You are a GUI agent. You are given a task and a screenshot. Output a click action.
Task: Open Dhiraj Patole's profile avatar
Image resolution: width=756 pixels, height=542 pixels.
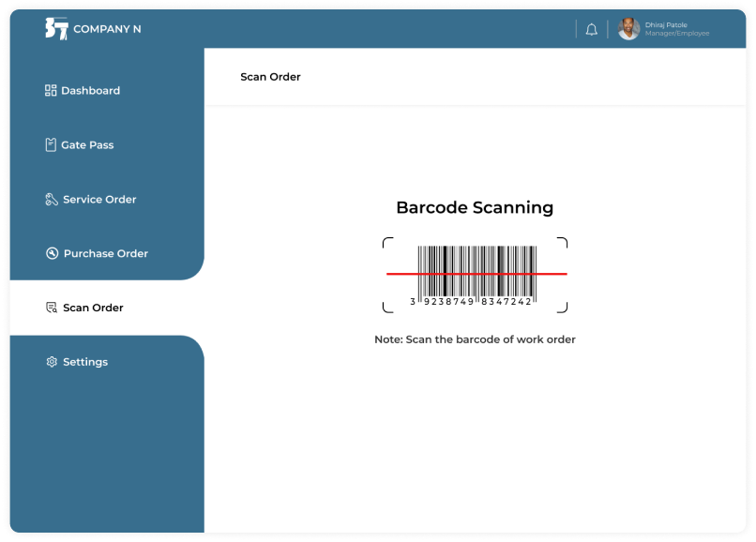coord(627,29)
